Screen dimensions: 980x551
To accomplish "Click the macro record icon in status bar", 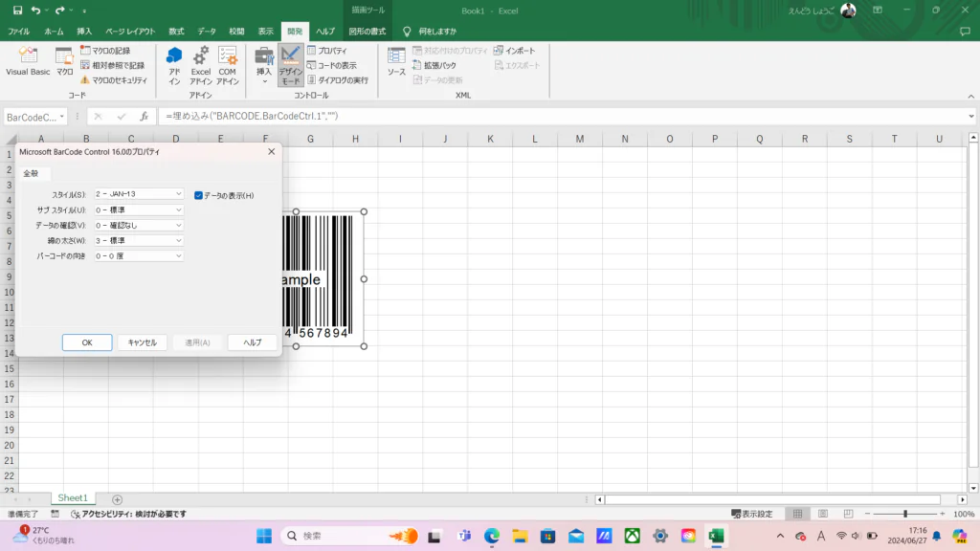I will 55,514.
